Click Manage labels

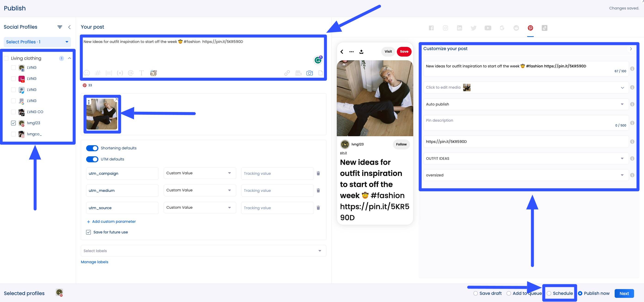(94, 262)
